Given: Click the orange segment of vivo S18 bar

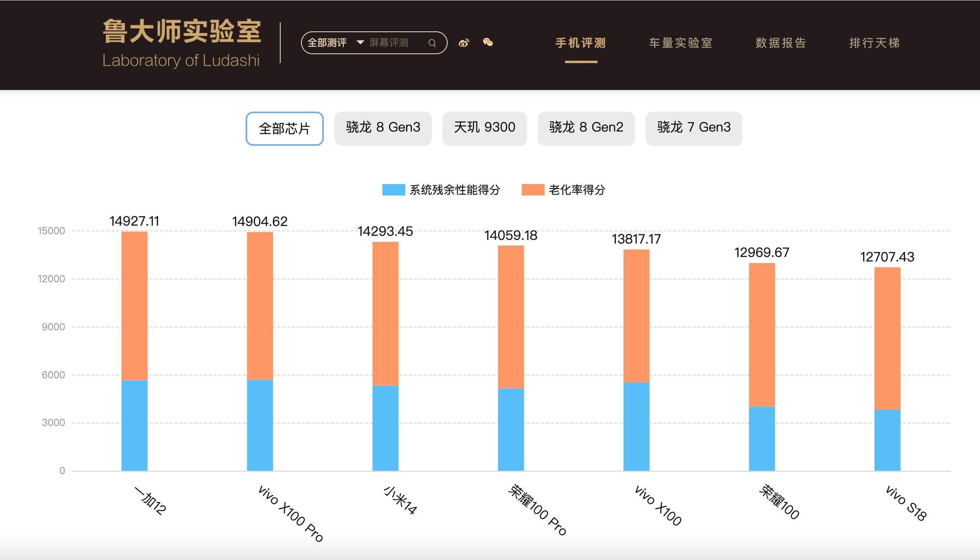Looking at the screenshot, I should point(887,338).
